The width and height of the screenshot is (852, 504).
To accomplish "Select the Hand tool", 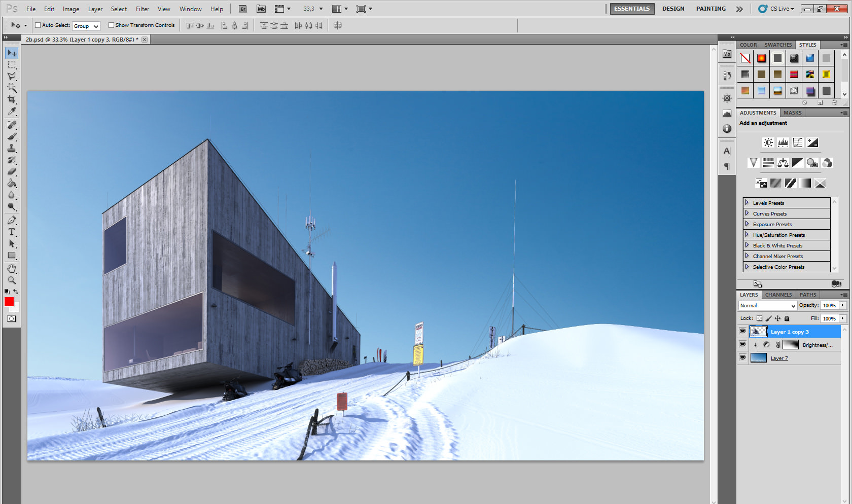I will click(12, 268).
